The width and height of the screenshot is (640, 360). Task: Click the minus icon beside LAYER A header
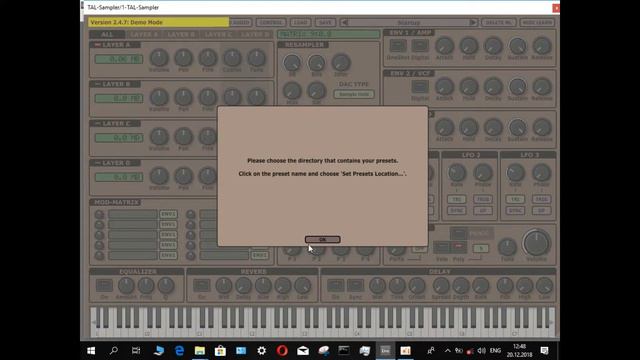(x=97, y=45)
